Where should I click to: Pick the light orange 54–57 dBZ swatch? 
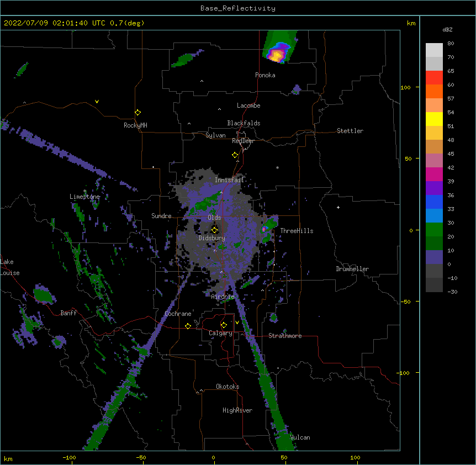coord(434,105)
